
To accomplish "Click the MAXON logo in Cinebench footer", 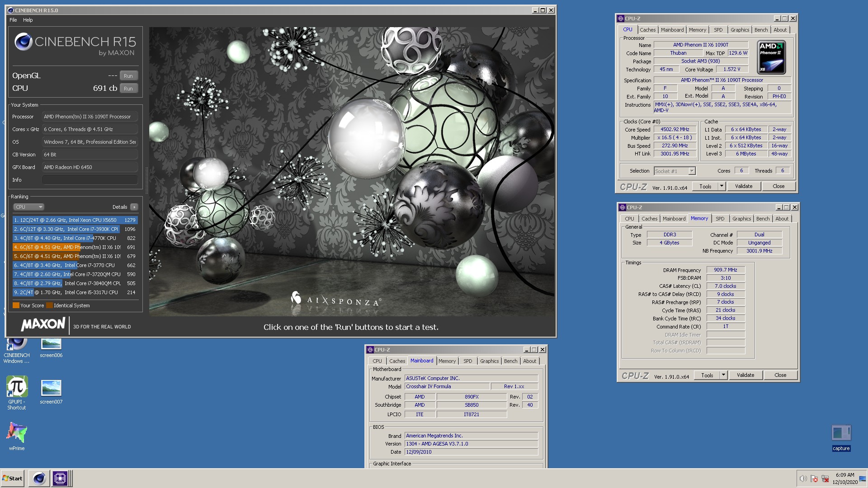I will click(43, 324).
